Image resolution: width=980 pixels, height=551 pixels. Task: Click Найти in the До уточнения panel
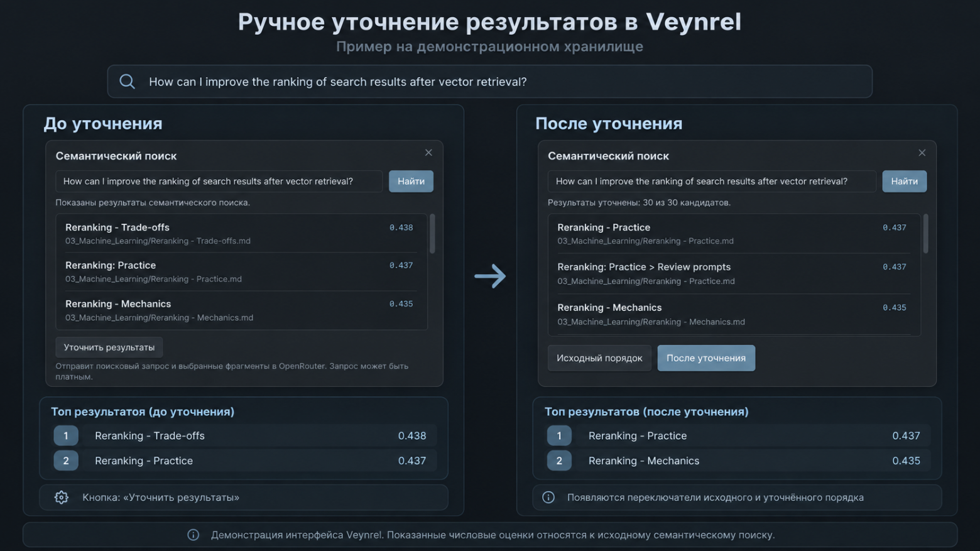[411, 181]
